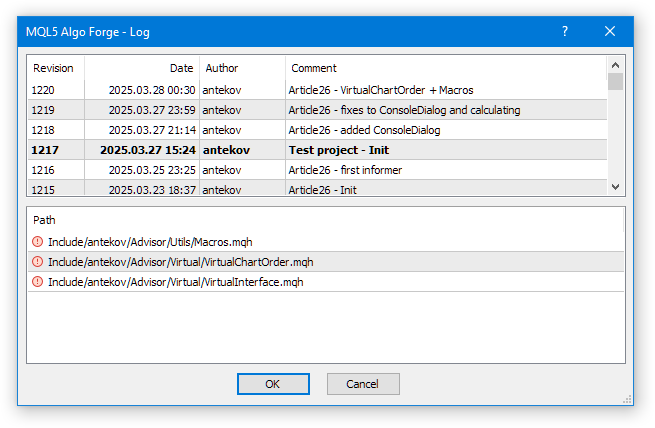This screenshot has height=428, width=655.
Task: Click the revision list scrollbar thumb
Action: [x=615, y=81]
